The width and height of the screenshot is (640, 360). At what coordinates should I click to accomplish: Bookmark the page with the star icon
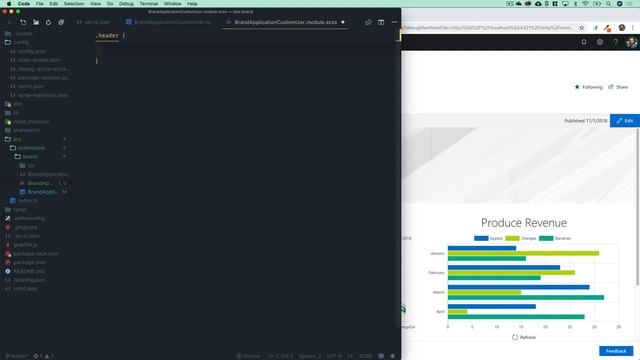pos(582,28)
